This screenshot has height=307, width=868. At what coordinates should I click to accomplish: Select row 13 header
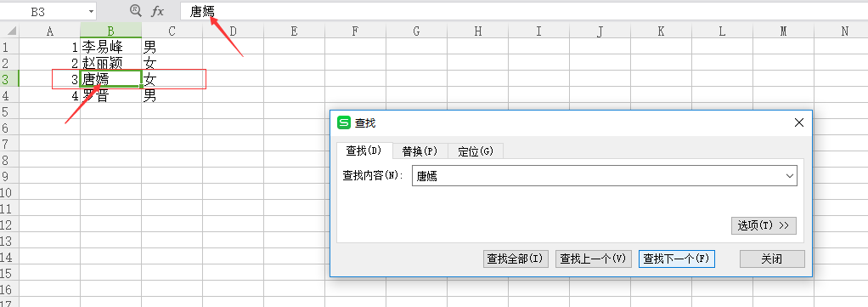click(x=9, y=241)
